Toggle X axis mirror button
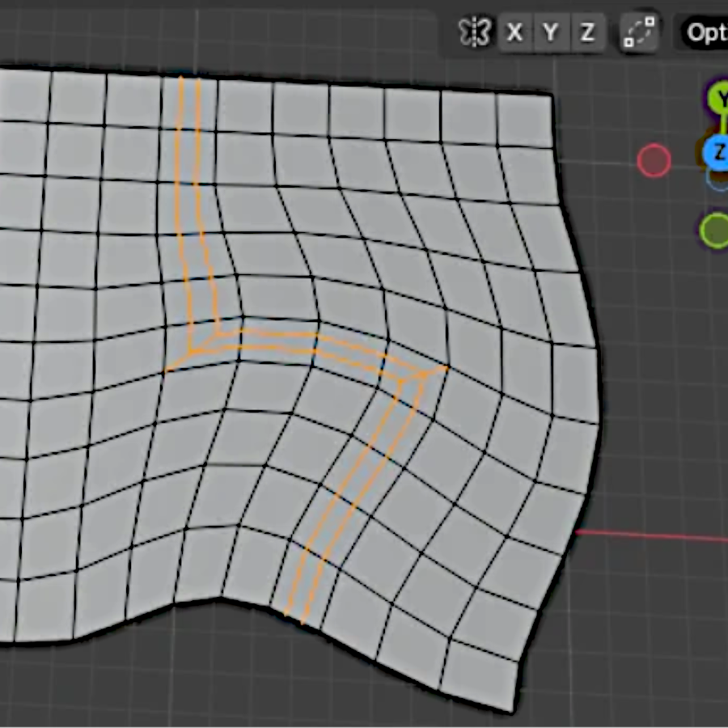The width and height of the screenshot is (728, 728). click(514, 33)
